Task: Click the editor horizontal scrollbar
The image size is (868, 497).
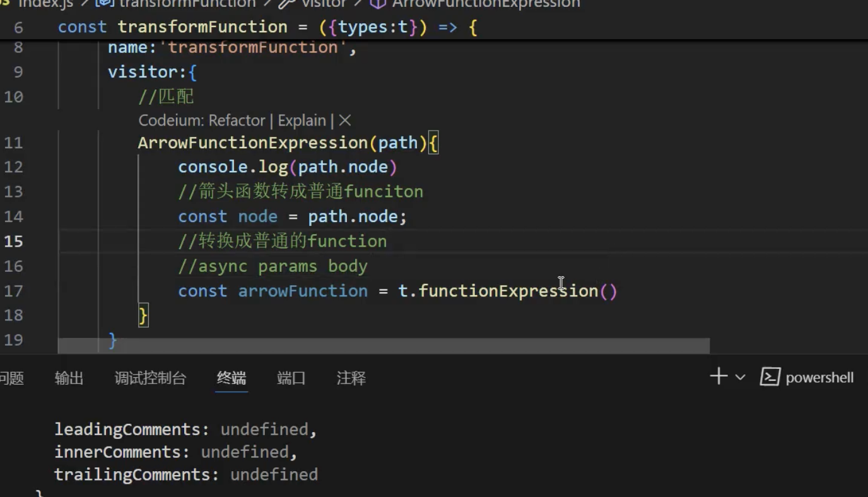Action: (x=384, y=346)
